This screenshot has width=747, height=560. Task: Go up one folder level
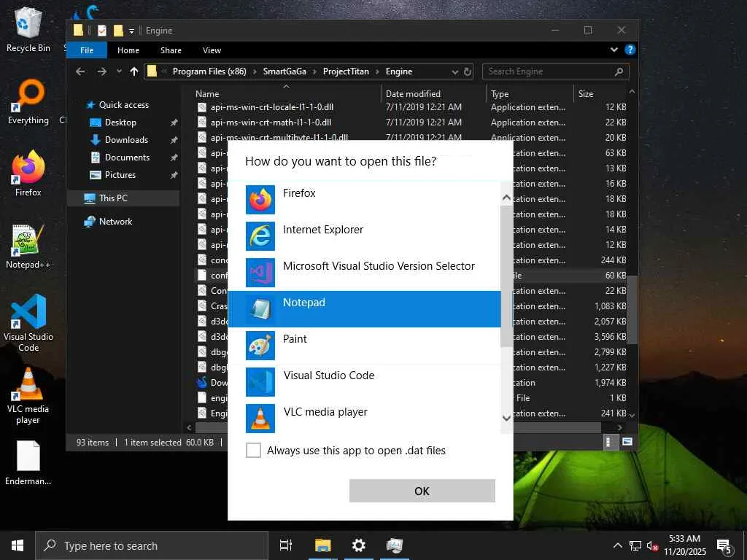point(134,71)
